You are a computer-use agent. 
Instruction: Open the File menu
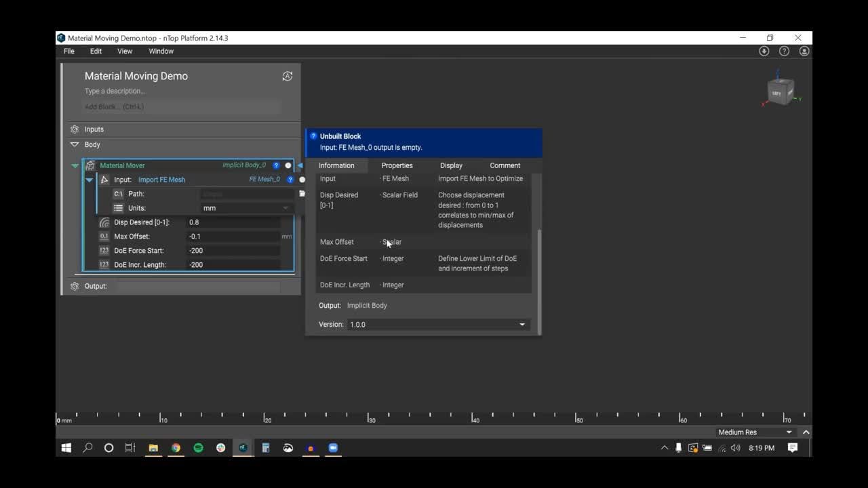click(69, 51)
